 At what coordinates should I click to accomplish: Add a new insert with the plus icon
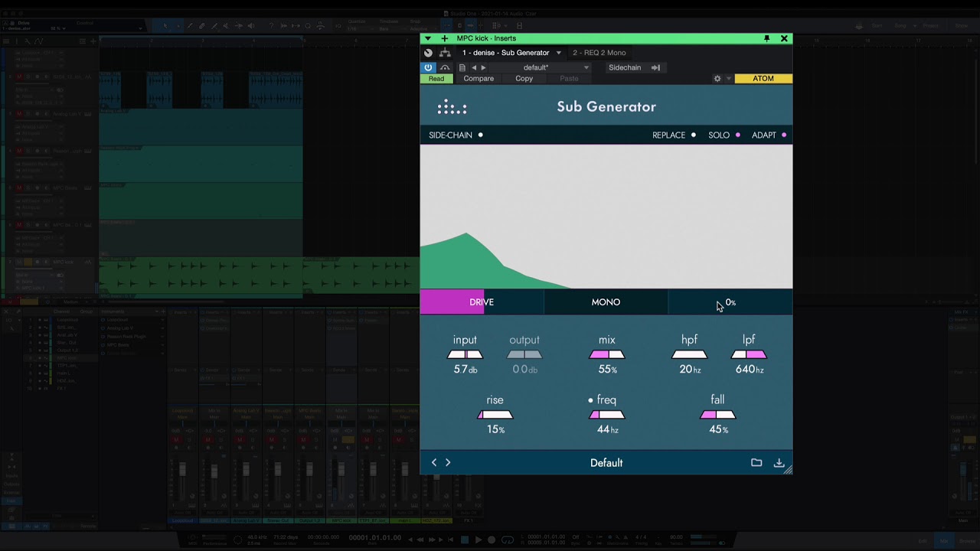[x=444, y=38]
